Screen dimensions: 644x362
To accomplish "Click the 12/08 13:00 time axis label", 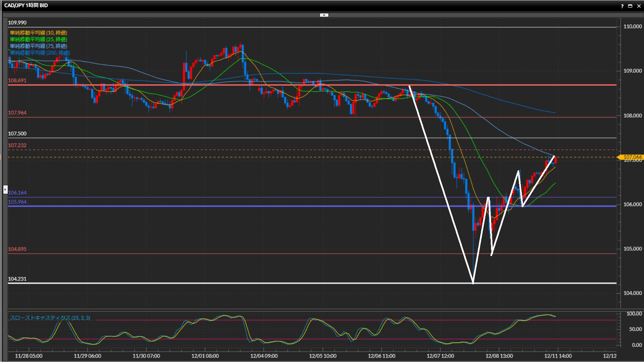I will click(x=499, y=356).
